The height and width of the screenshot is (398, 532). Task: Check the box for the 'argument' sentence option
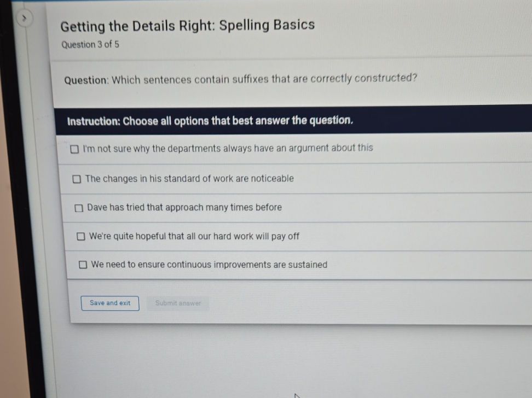74,148
